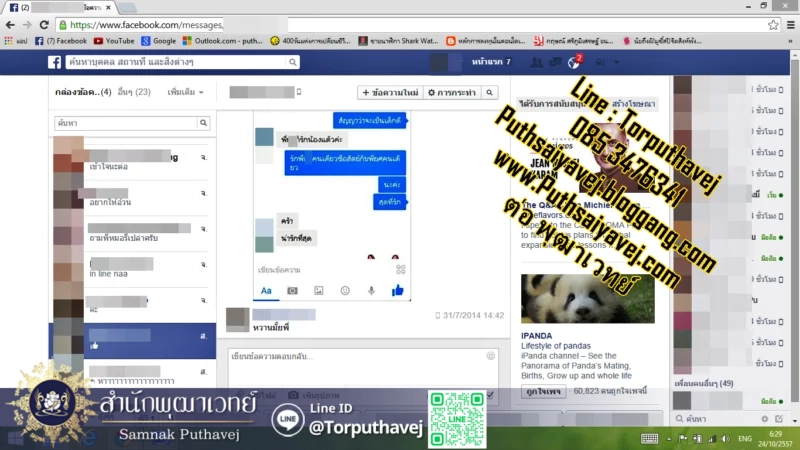Open the การกระทำ actions dropdown
The image size is (800, 450).
(x=450, y=92)
